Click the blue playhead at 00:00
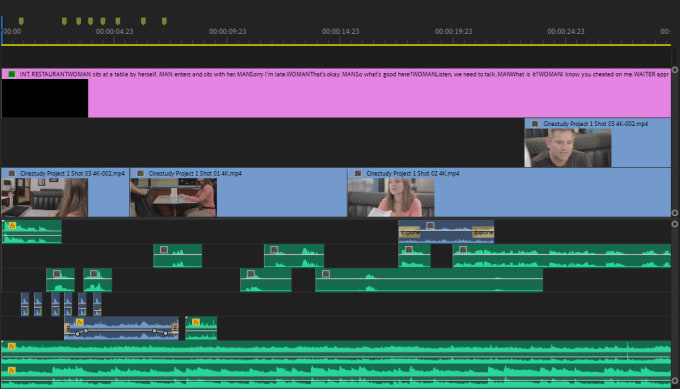 tap(2, 30)
